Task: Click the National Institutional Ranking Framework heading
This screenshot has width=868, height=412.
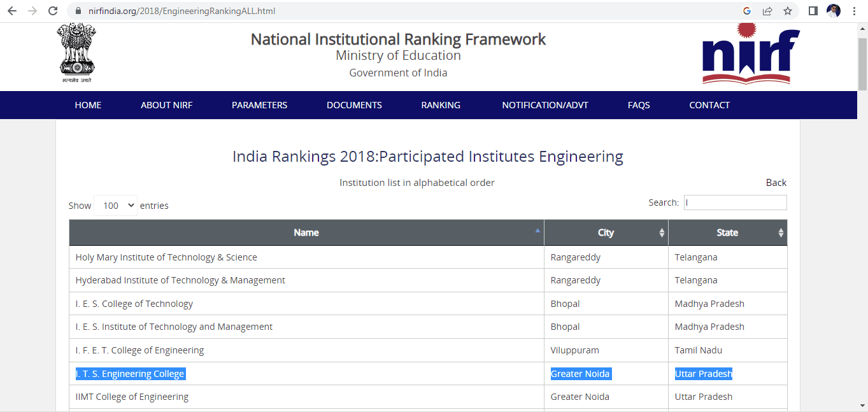Action: 398,39
